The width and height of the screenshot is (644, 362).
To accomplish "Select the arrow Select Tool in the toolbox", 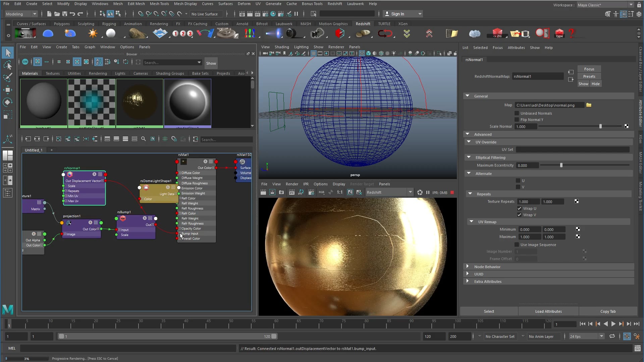I will [x=7, y=53].
